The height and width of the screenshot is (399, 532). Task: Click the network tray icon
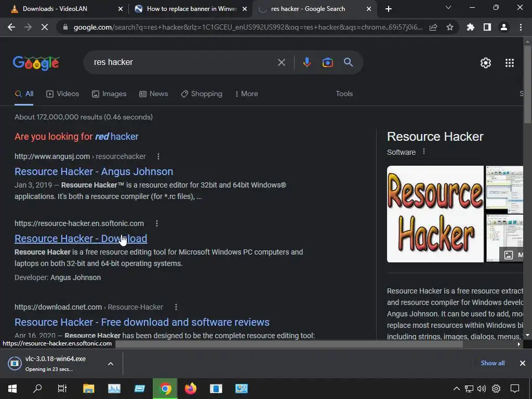point(469,389)
